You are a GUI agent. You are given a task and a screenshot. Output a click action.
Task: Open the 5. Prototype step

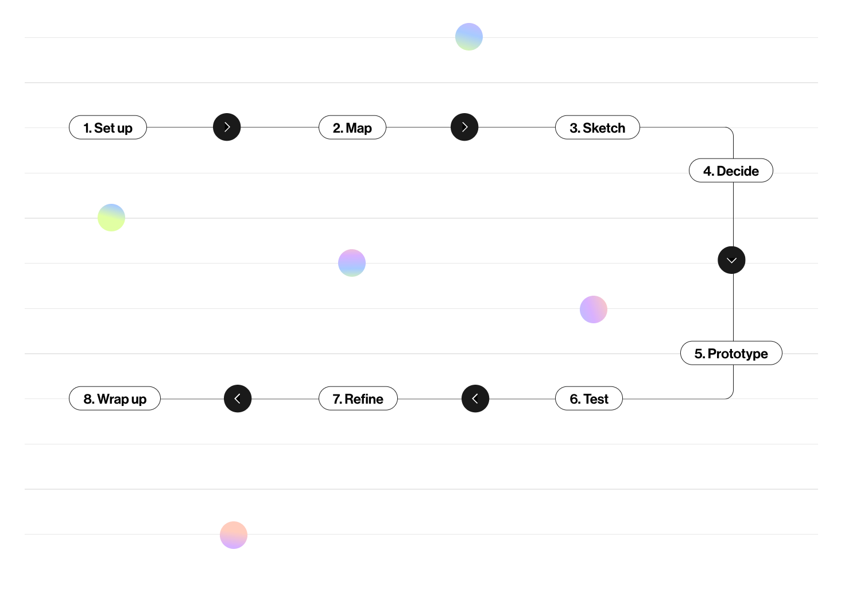pos(731,353)
